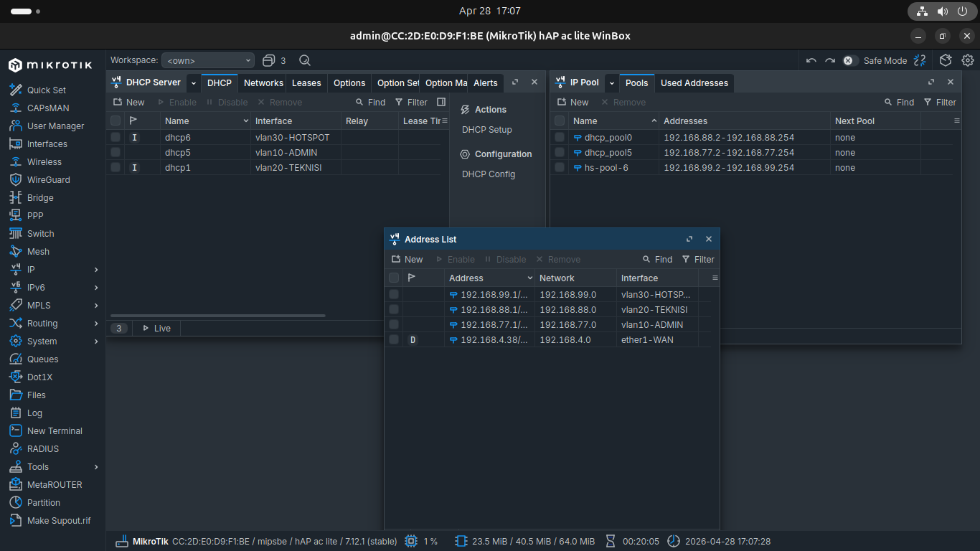The width and height of the screenshot is (980, 551).
Task: Tick the dhcp_pool0 checkbox
Action: [x=560, y=137]
